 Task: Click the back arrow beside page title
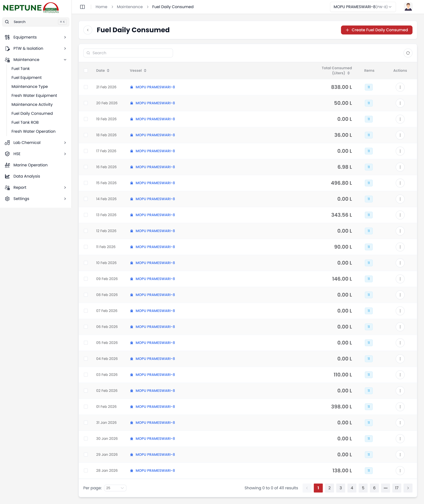click(88, 30)
